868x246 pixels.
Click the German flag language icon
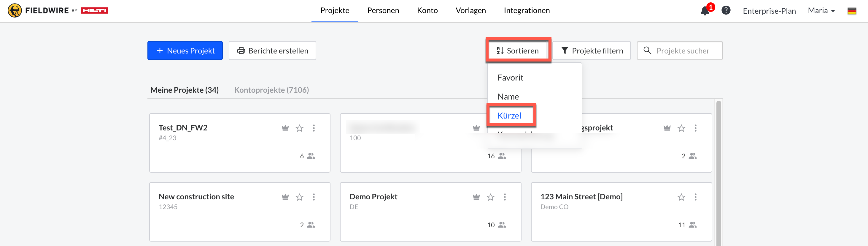pyautogui.click(x=851, y=11)
